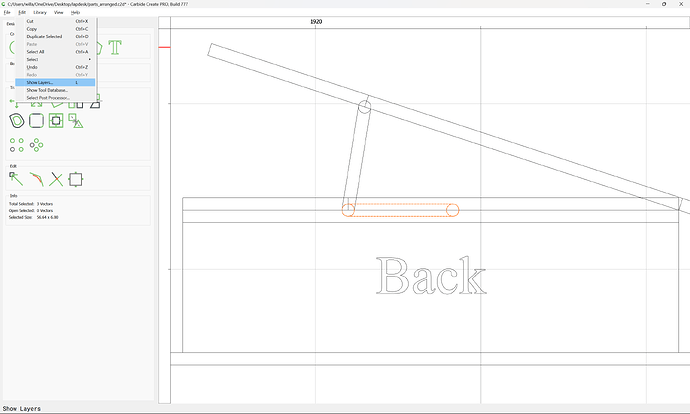Select the partially hidden polygon tool icon
The image size is (690, 414).
tap(99, 48)
